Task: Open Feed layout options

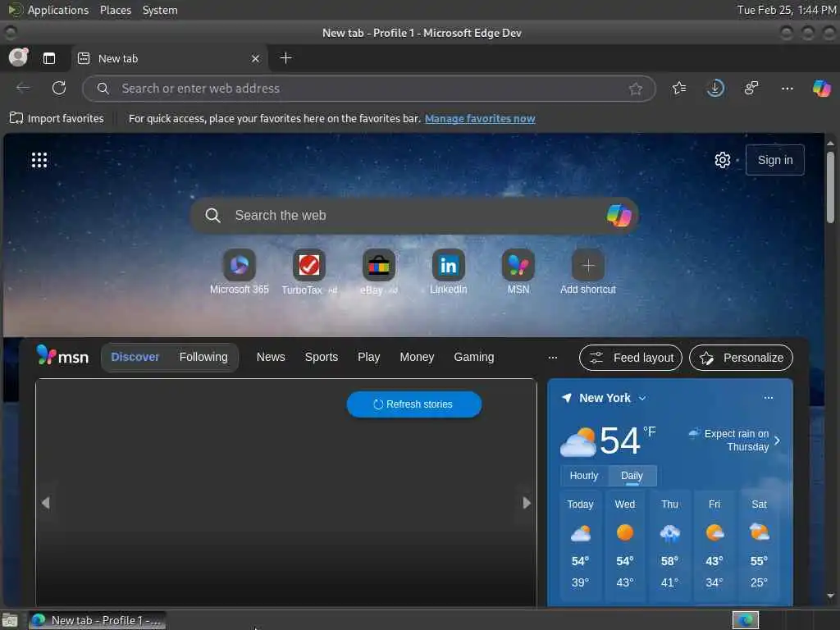Action: (631, 358)
